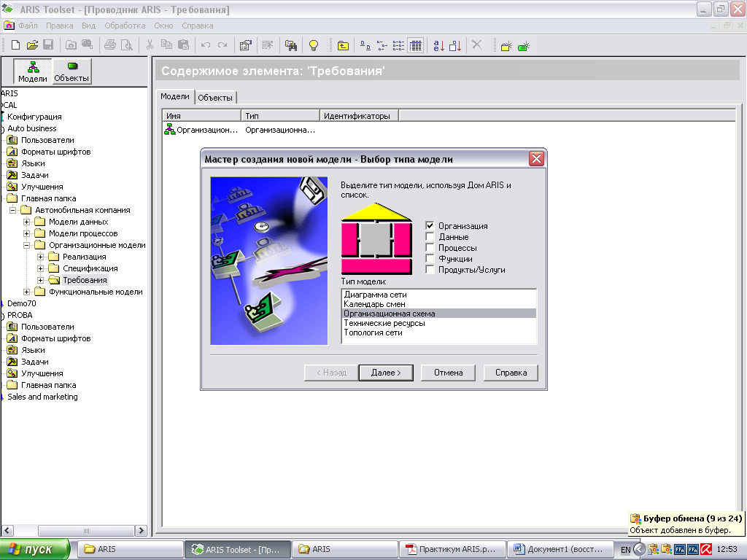Click the Справка button in the wizard

tap(511, 373)
